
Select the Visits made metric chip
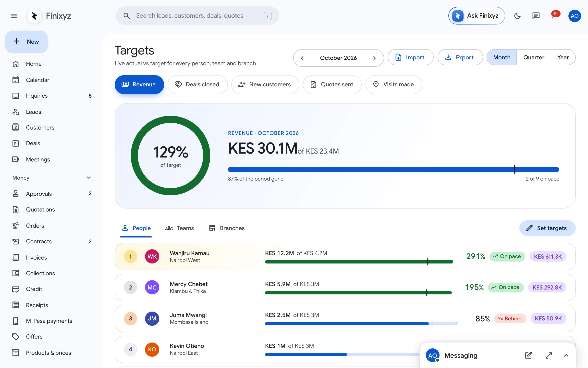point(394,84)
